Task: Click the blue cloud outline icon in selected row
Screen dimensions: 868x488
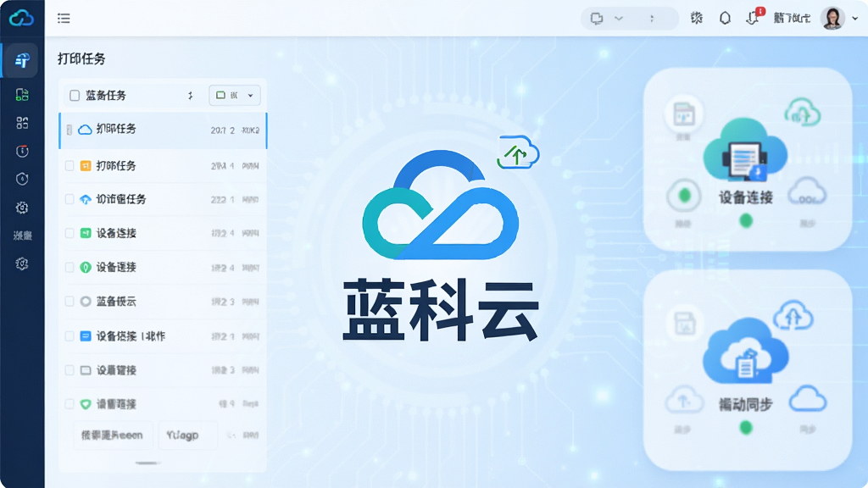Action: click(x=85, y=130)
